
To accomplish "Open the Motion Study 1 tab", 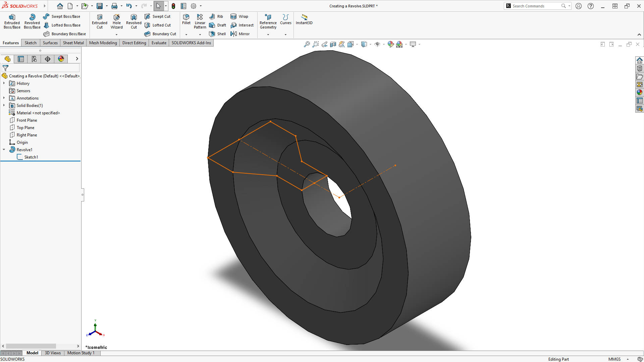I will pos(80,353).
